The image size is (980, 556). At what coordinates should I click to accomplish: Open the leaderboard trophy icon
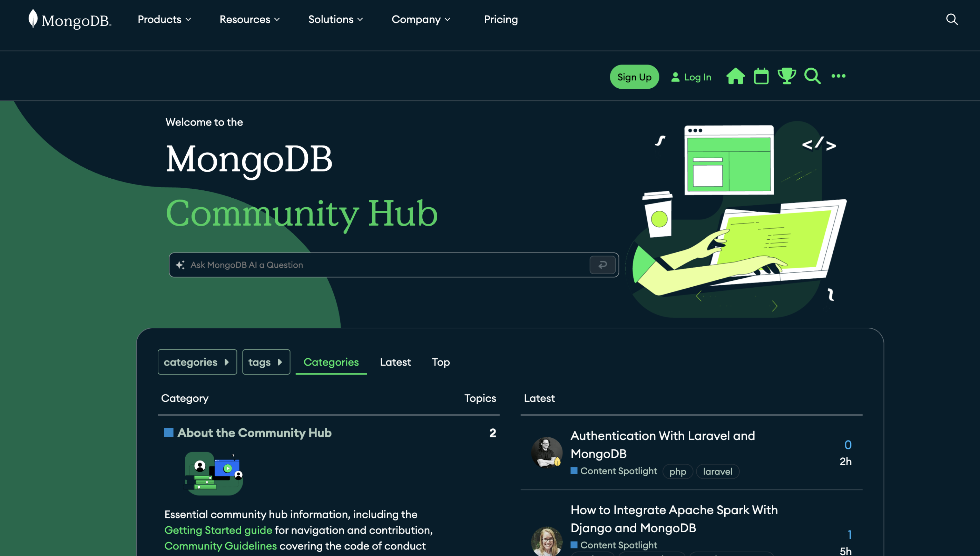pyautogui.click(x=786, y=76)
